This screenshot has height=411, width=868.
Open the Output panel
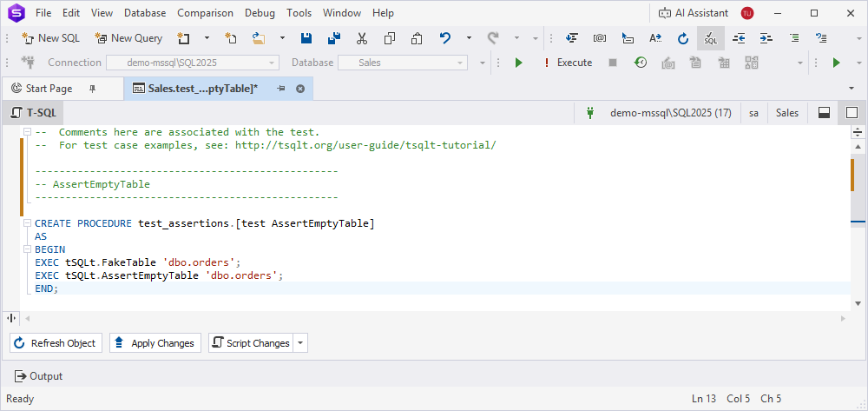pos(39,376)
